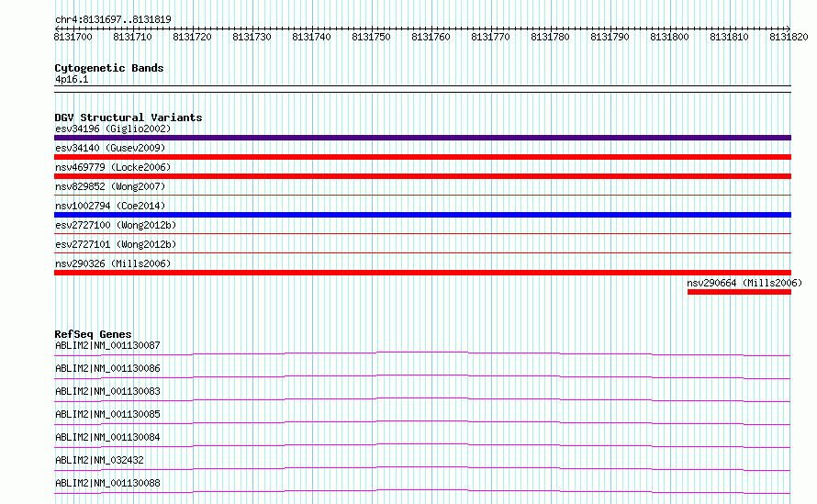
Task: Click the red esv34140 variant bar
Action: coord(422,157)
